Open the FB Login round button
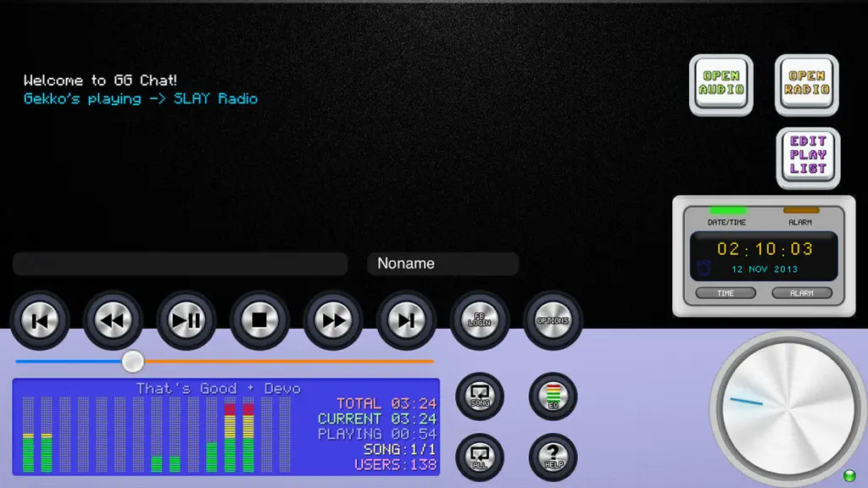This screenshot has height=488, width=868. 480,320
